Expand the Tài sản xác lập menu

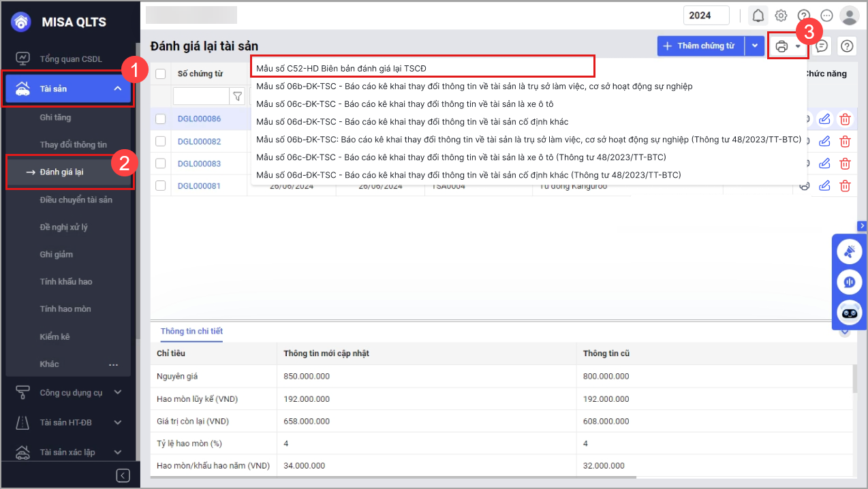click(118, 452)
